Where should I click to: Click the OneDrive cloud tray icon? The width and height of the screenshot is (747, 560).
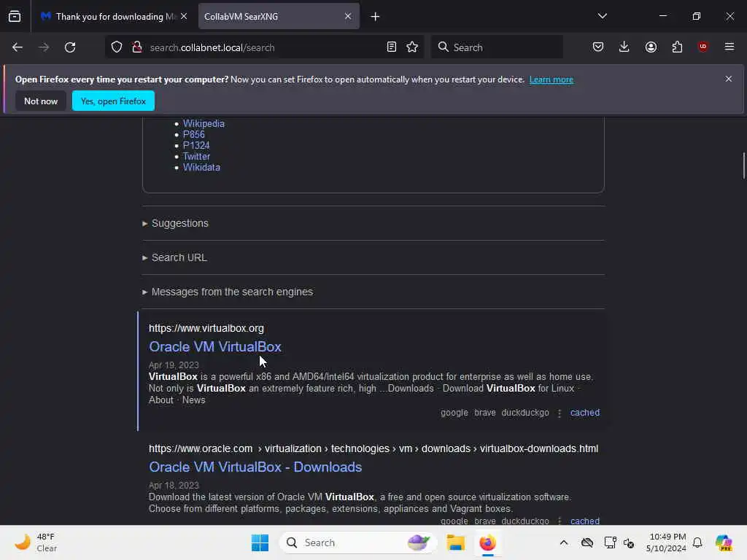pos(587,542)
